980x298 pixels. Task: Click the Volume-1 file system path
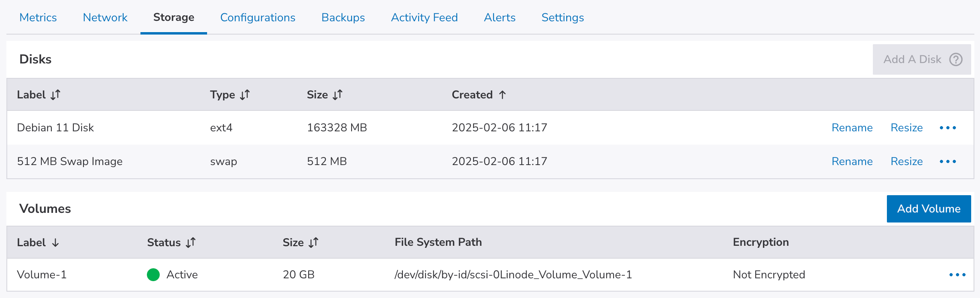click(513, 275)
